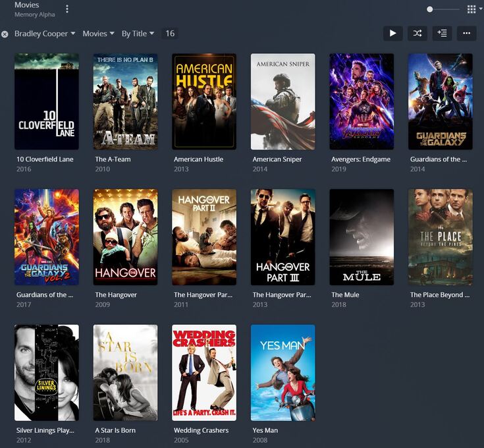This screenshot has width=484, height=448.
Task: Click the year 2008 under Yes Man
Action: tap(260, 440)
